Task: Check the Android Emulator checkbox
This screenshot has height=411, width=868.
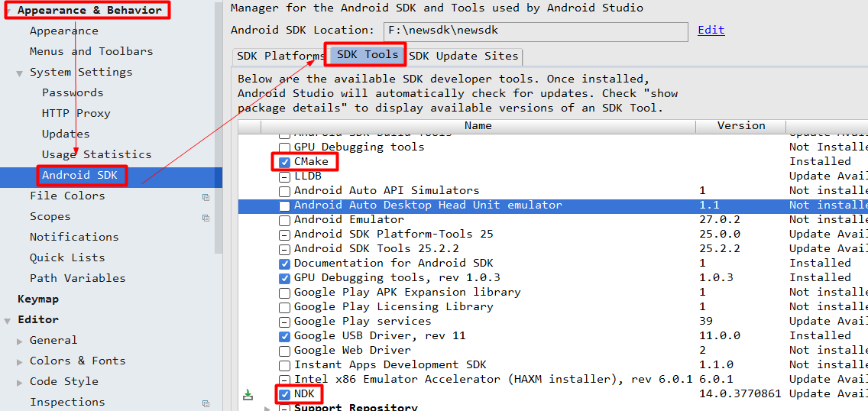Action: [x=284, y=220]
